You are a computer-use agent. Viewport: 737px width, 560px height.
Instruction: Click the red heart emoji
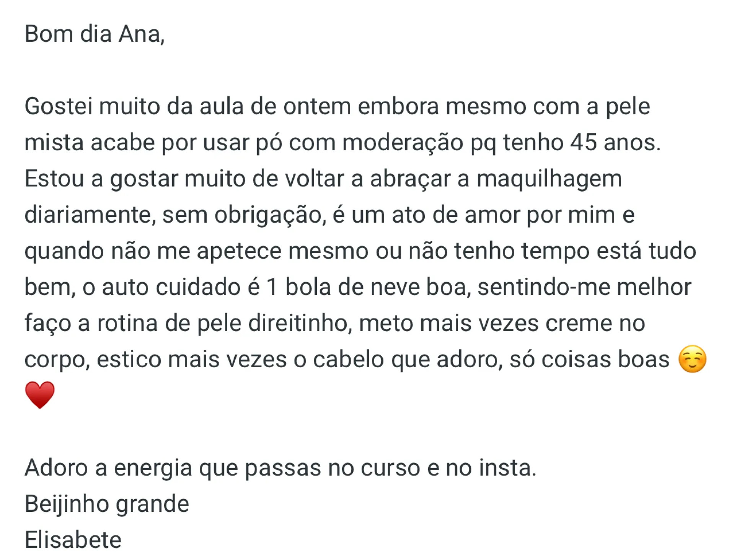[x=40, y=395]
